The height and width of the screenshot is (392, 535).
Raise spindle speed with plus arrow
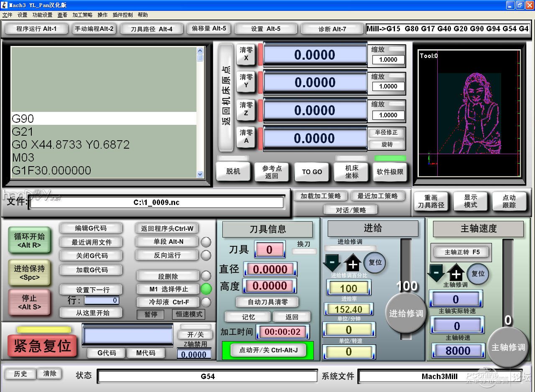456,274
